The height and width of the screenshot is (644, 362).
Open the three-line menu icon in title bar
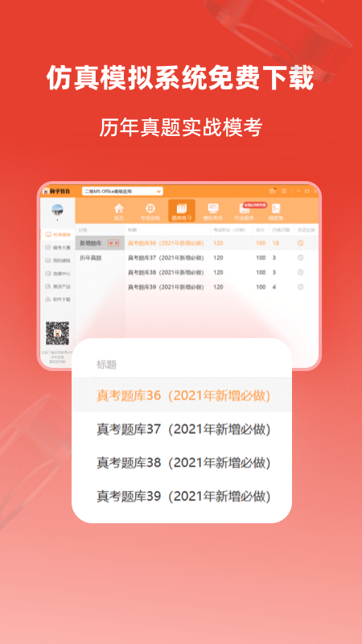pyautogui.click(x=284, y=192)
